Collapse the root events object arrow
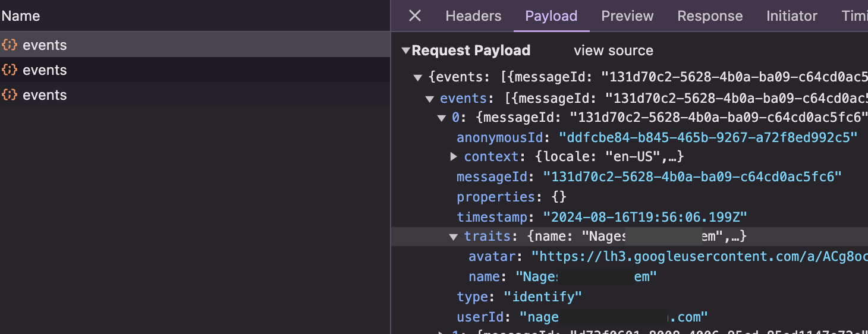868x334 pixels. click(x=418, y=78)
